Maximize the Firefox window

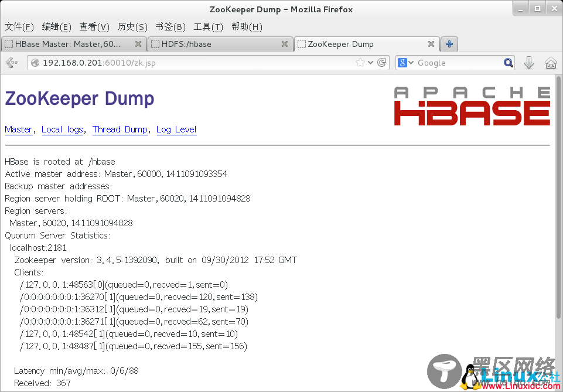(x=537, y=9)
